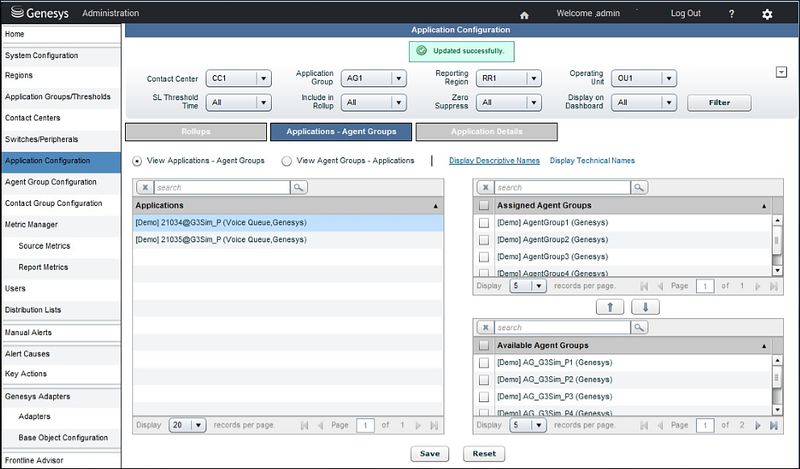This screenshot has height=469, width=800.
Task: Open the Display on Dashboard dropdown
Action: click(x=644, y=103)
